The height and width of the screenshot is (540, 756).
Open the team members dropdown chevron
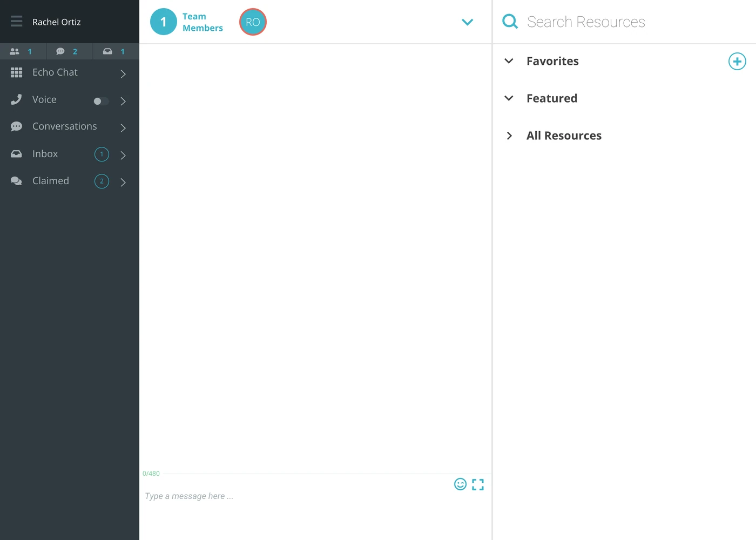(468, 22)
